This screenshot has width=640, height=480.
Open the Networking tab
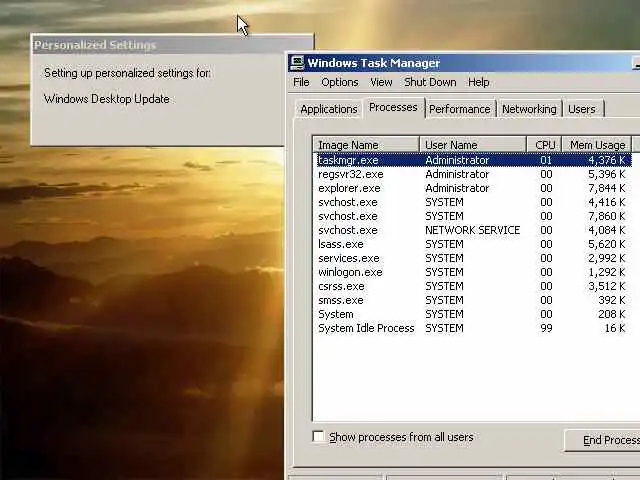pyautogui.click(x=529, y=109)
